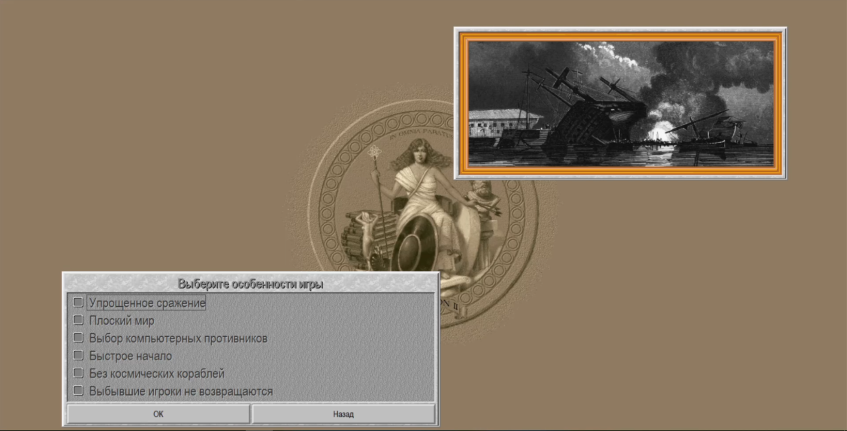
Task: Check Выбывшие игроки не возвращаются box
Action: coord(78,390)
